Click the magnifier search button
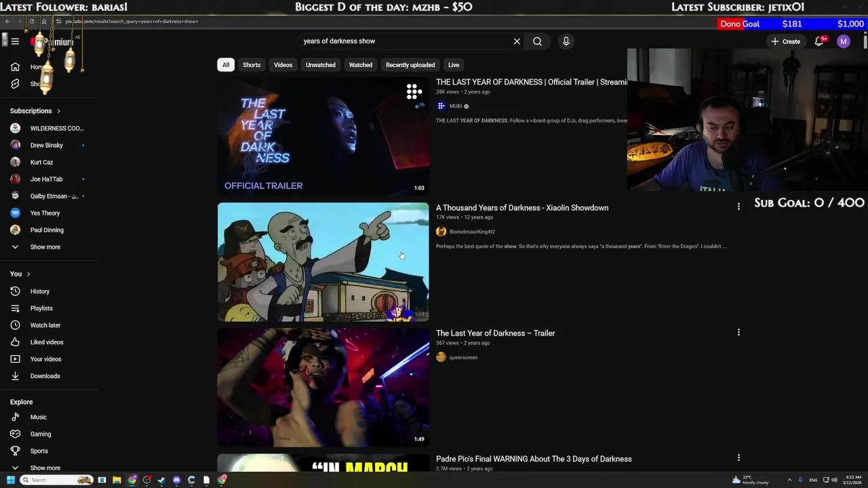Image resolution: width=868 pixels, height=488 pixels. [x=537, y=41]
